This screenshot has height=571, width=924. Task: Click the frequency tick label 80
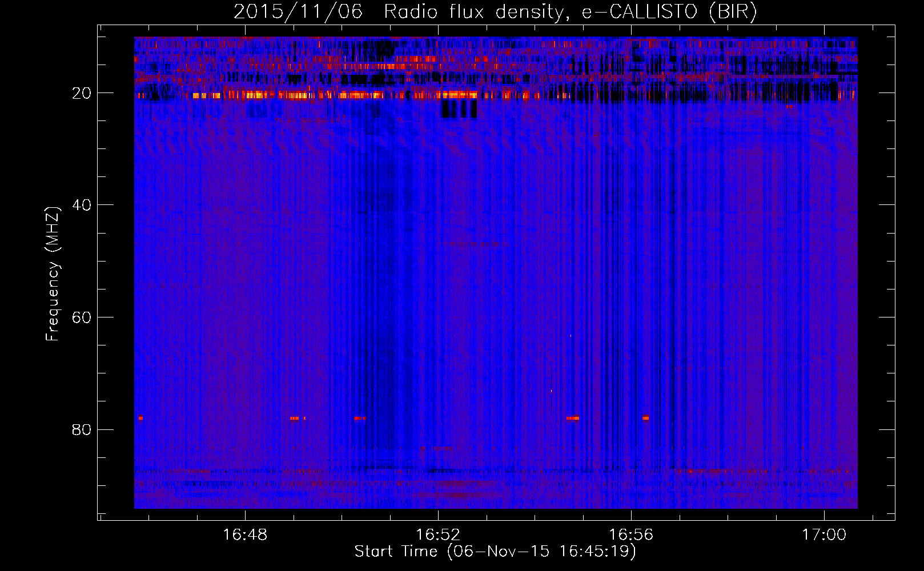[x=82, y=429]
